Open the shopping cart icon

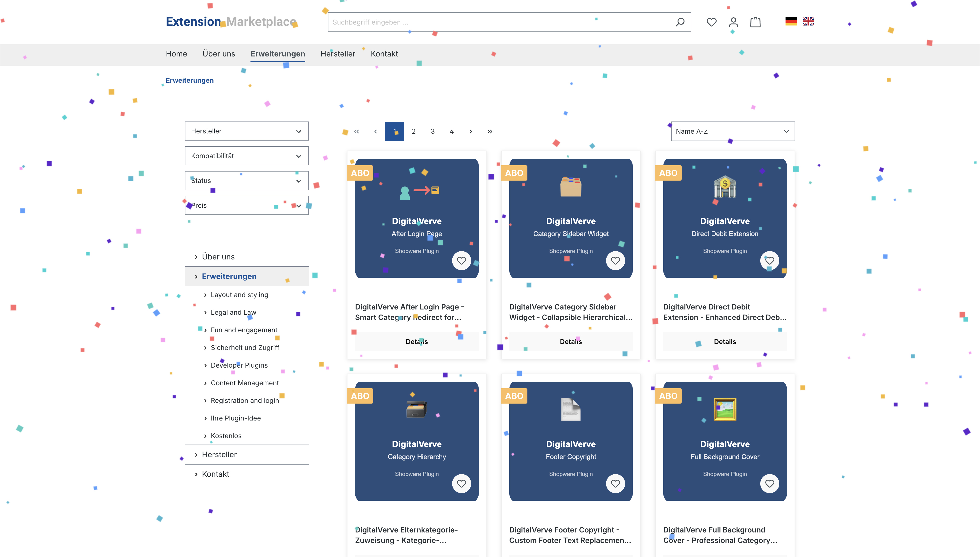755,22
